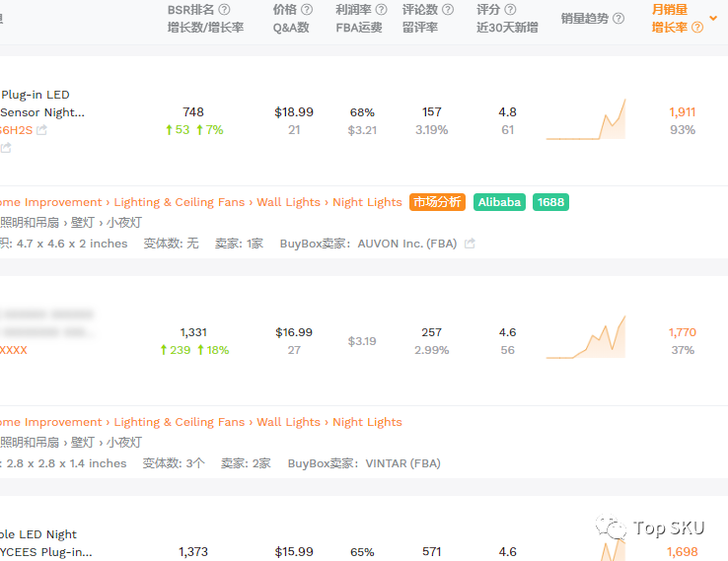Image resolution: width=728 pixels, height=561 pixels.
Task: Open help icon beside 评分 header
Action: tap(510, 10)
